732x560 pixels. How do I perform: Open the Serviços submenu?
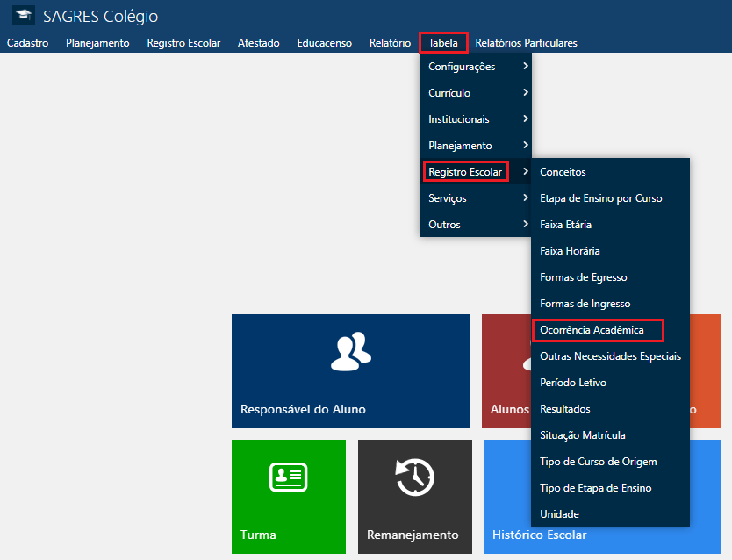click(475, 198)
